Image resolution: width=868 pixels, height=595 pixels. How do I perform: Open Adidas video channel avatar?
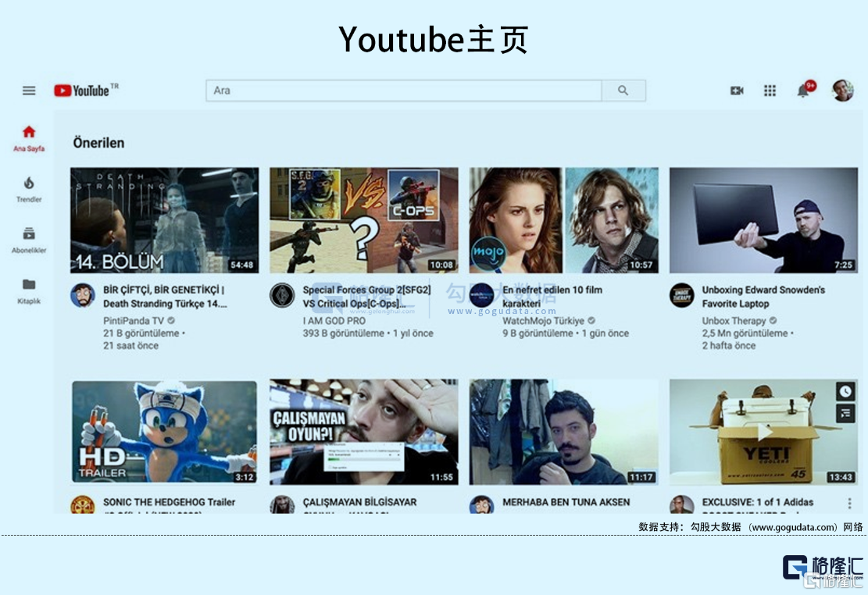coord(681,504)
